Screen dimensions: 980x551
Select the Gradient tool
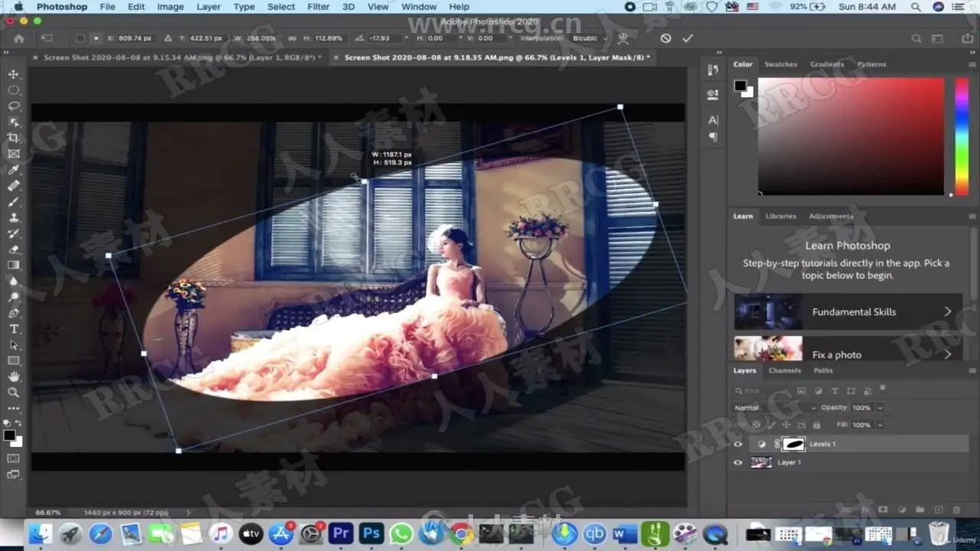pyautogui.click(x=14, y=266)
